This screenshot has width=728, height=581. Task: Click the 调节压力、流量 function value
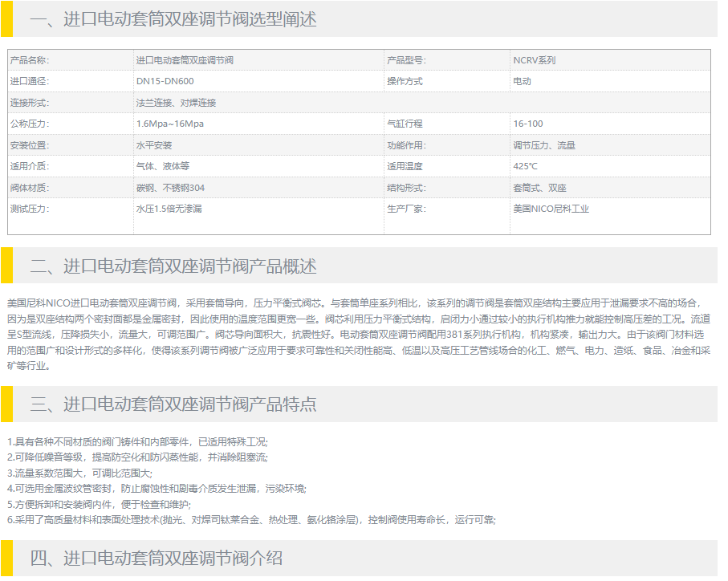pyautogui.click(x=544, y=145)
